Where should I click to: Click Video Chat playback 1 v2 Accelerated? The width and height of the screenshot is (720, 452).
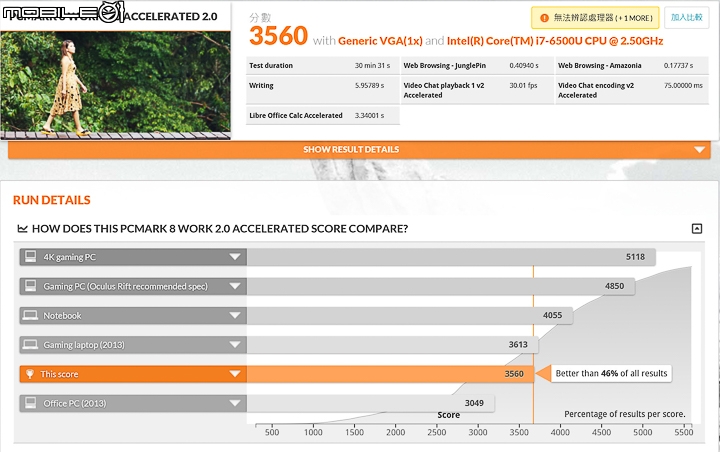pyautogui.click(x=477, y=90)
